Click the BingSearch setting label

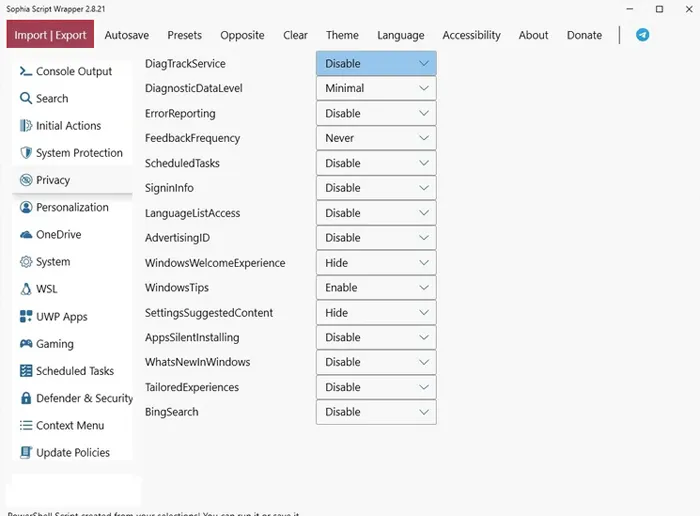point(171,412)
